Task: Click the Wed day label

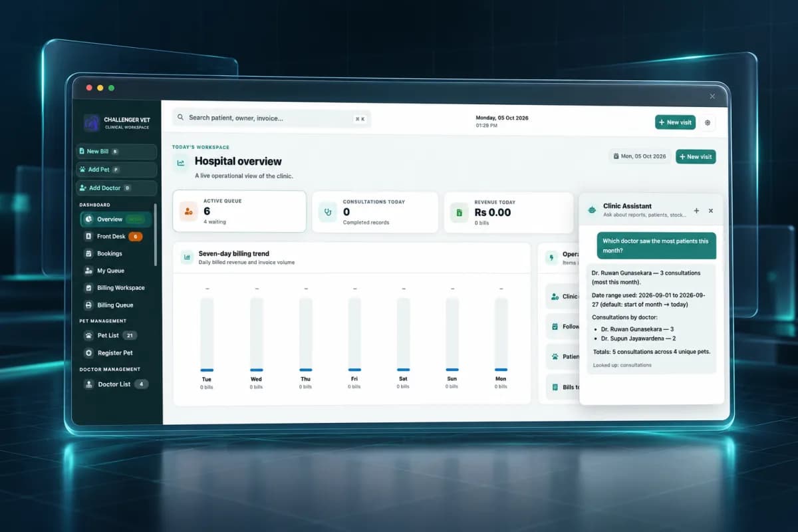Action: [256, 379]
